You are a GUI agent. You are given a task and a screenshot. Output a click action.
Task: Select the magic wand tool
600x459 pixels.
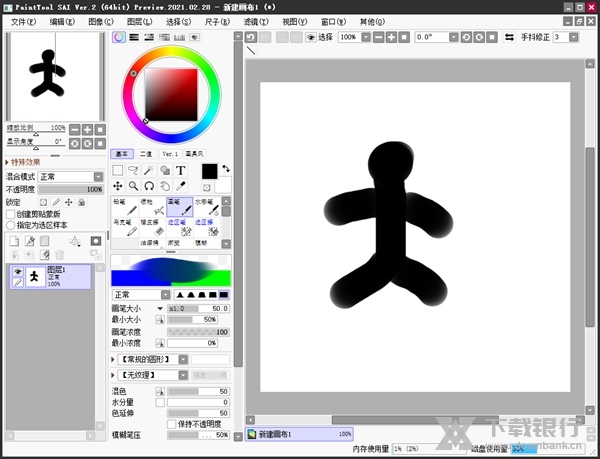[x=149, y=171]
